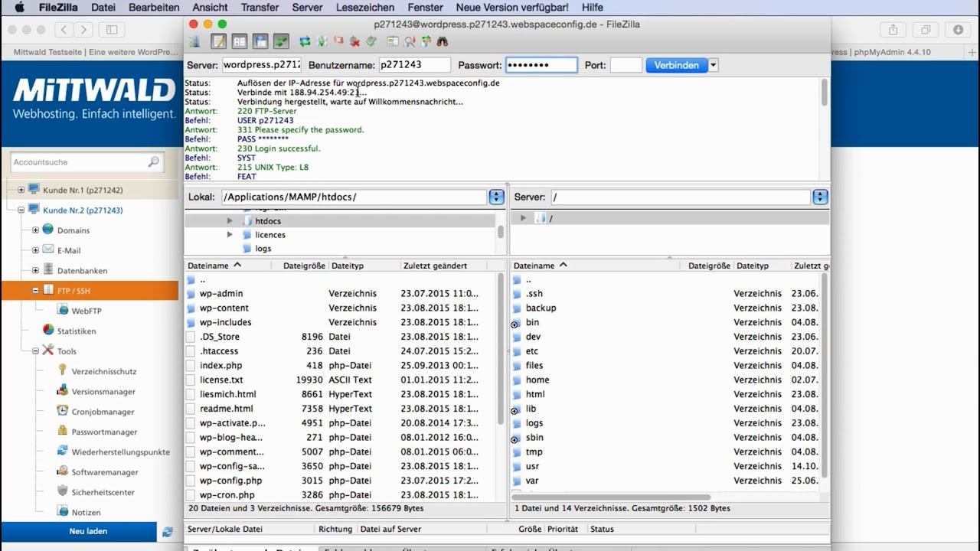Toggle the transfer queue display
The width and height of the screenshot is (980, 551).
click(281, 41)
